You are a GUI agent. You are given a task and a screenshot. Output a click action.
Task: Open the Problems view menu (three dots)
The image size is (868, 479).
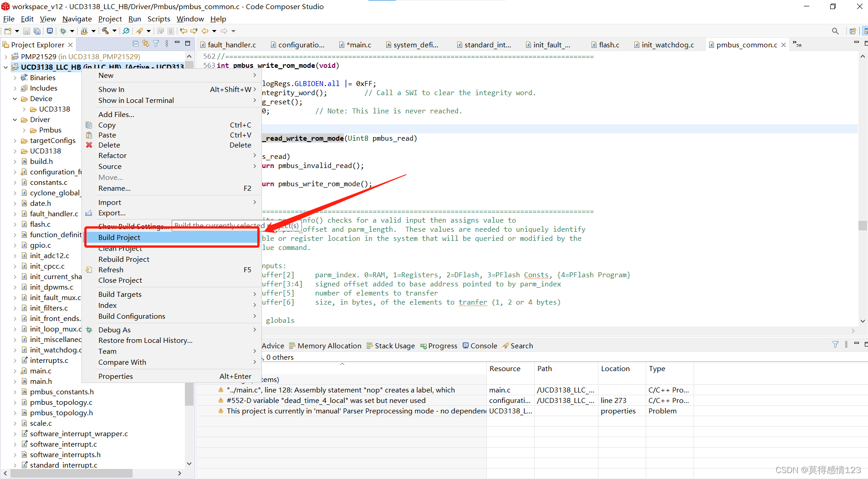pos(846,345)
